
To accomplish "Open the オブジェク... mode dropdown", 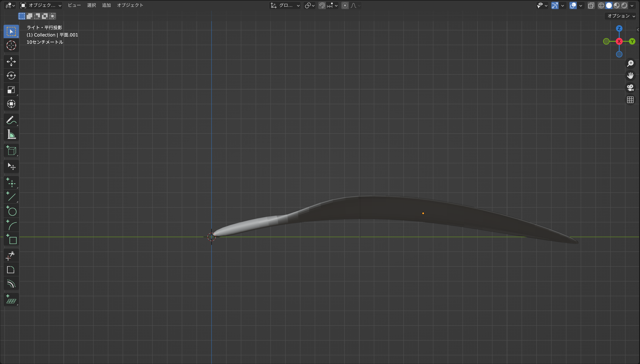I will [41, 5].
